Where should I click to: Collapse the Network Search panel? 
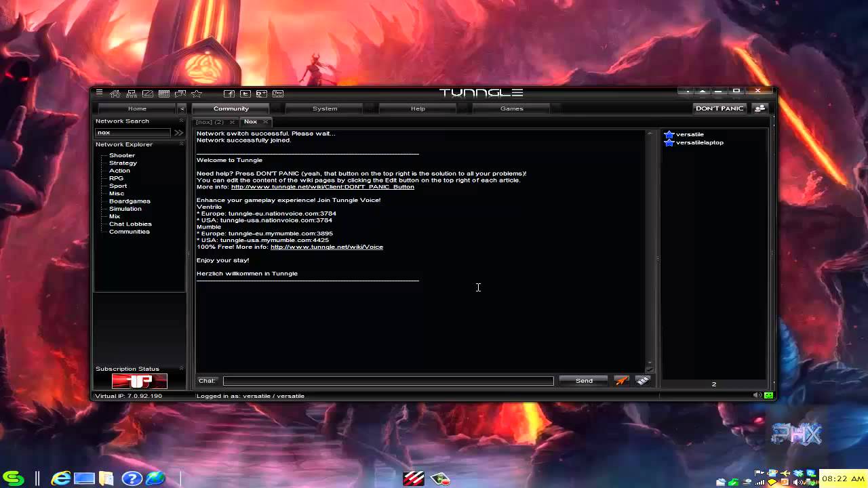(181, 121)
